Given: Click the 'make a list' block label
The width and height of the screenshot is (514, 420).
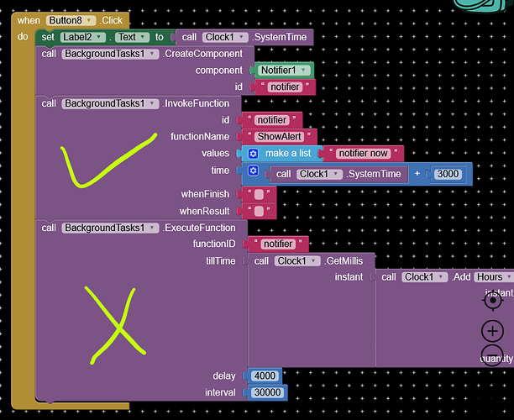Looking at the screenshot, I should coord(288,154).
